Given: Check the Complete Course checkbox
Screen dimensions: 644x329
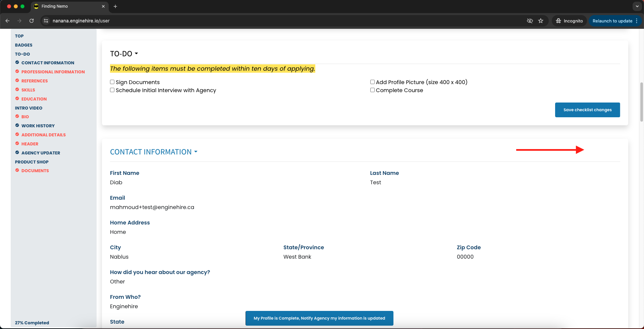Looking at the screenshot, I should (x=372, y=90).
